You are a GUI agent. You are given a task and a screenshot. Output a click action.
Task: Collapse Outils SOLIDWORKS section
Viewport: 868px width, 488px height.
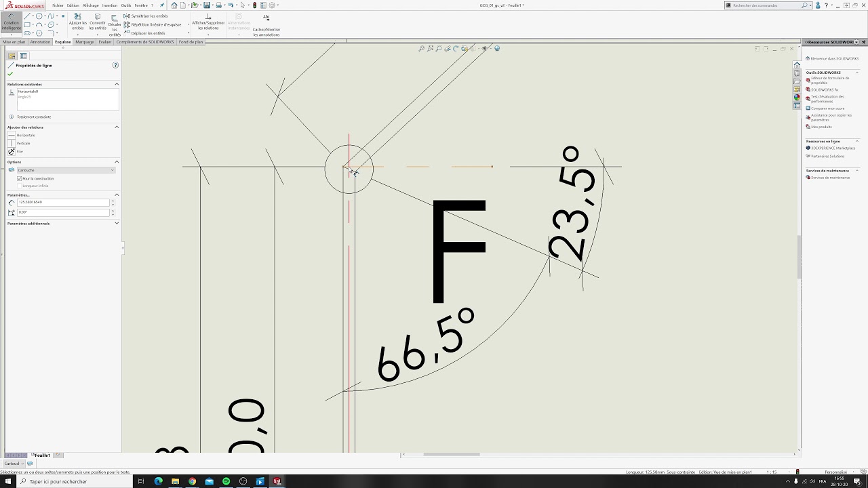click(856, 72)
